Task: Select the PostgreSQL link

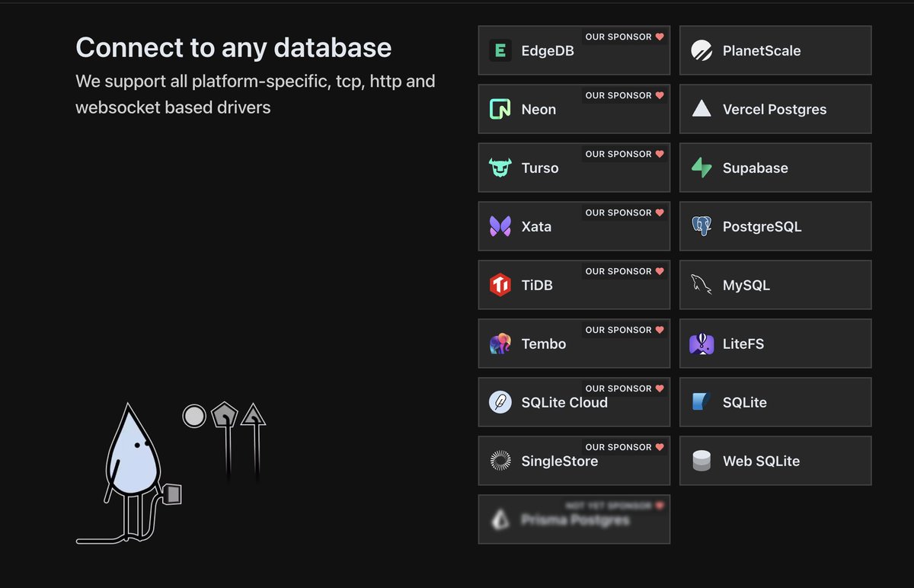Action: (x=775, y=227)
